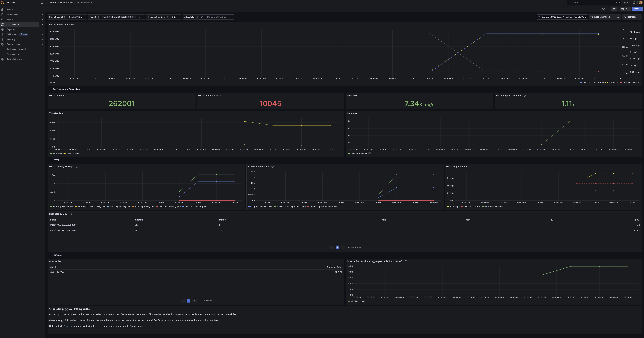Click the Edit dashboard button
The width and height of the screenshot is (644, 338).
click(614, 9)
